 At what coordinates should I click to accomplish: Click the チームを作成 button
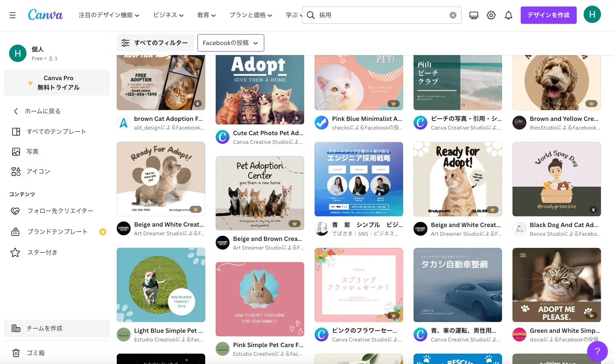(x=57, y=328)
